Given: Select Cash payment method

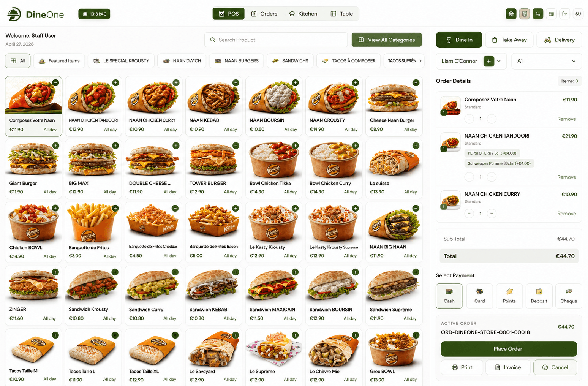Looking at the screenshot, I should click(449, 296).
